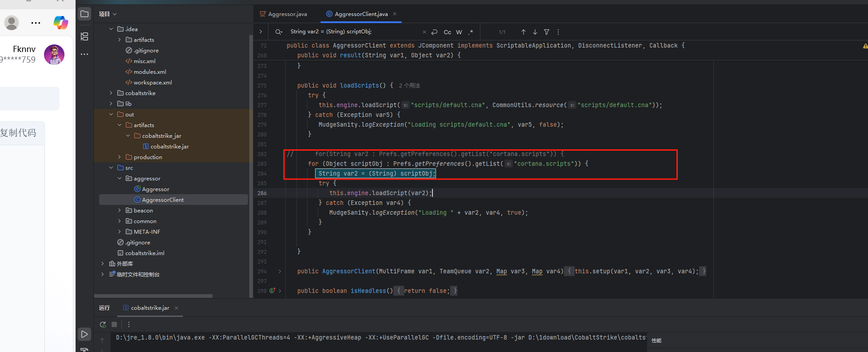Collapse the .idea folder
Image resolution: width=868 pixels, height=352 pixels.
[111, 29]
